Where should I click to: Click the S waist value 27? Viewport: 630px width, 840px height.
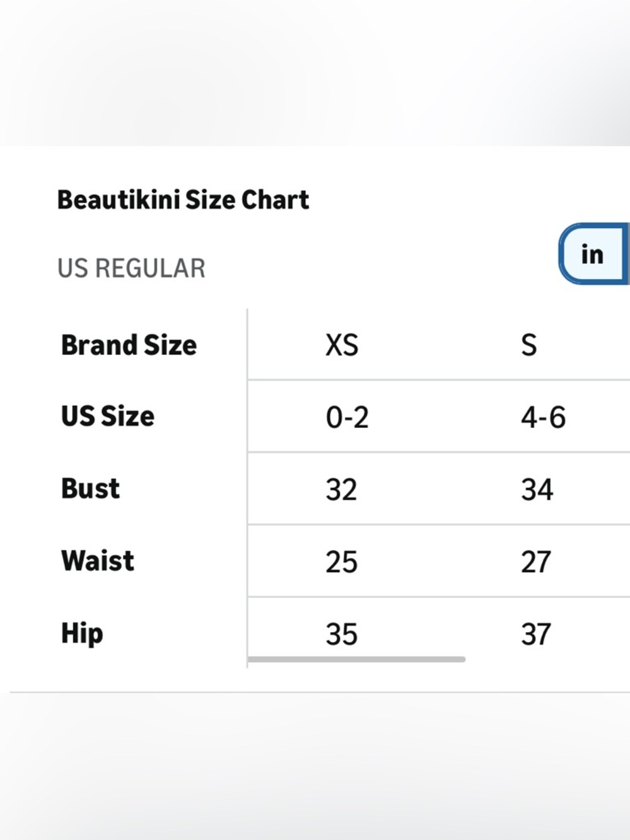(536, 561)
